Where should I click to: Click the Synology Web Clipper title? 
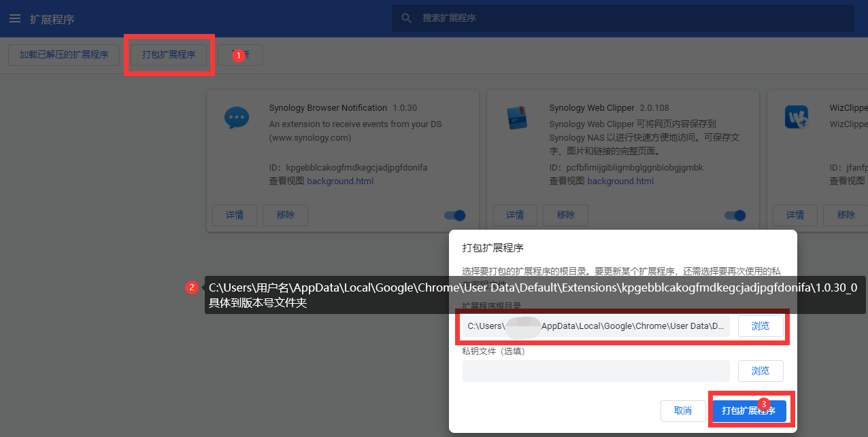pos(592,108)
